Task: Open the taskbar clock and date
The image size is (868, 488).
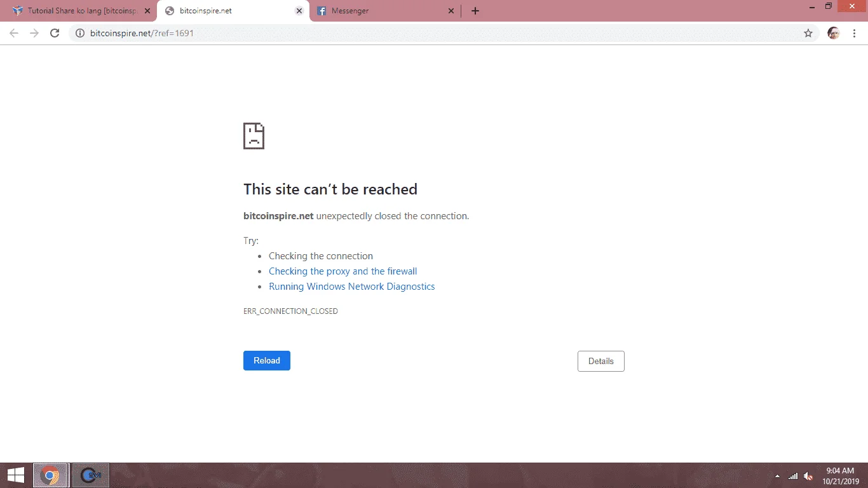Action: 842,475
